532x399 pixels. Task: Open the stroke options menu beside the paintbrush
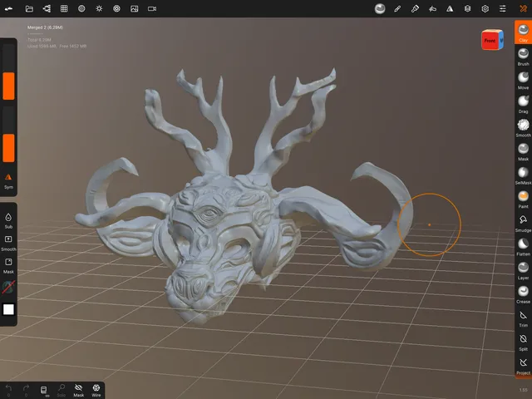tap(432, 9)
